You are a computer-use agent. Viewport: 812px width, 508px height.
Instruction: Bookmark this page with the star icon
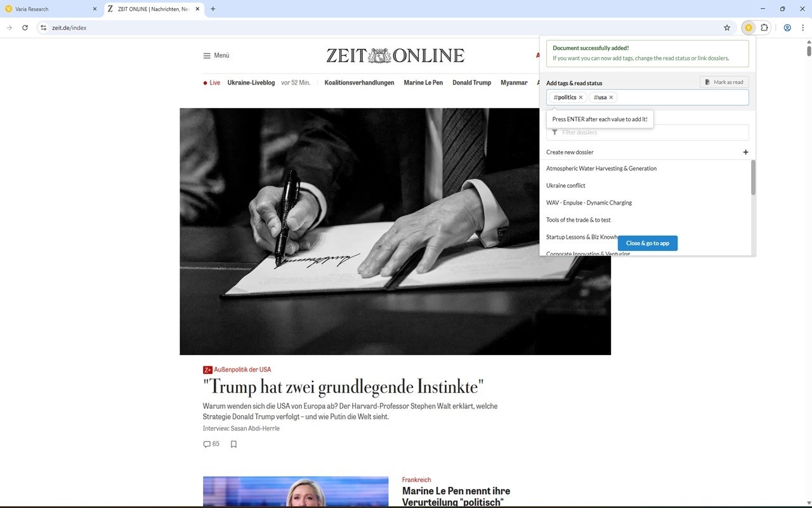click(727, 28)
